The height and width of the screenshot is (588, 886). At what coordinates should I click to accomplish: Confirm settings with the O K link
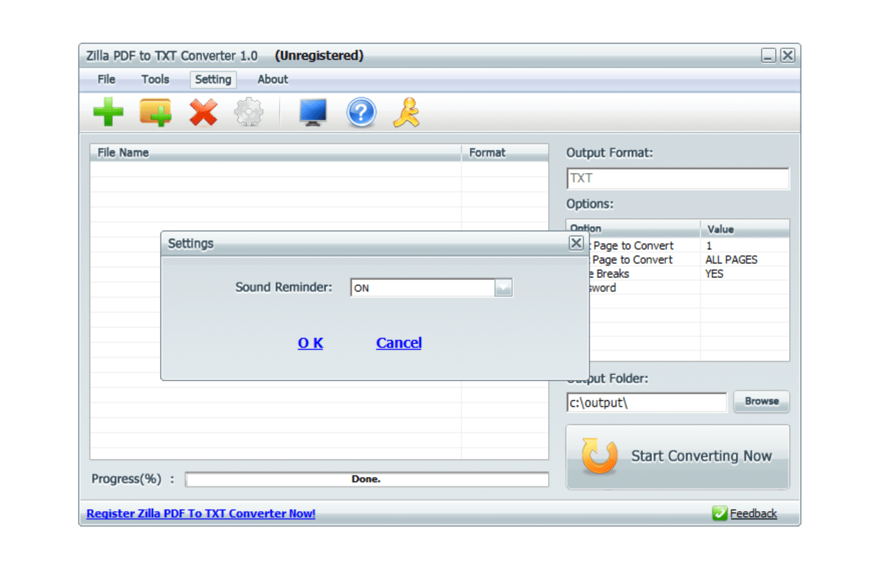pos(311,343)
